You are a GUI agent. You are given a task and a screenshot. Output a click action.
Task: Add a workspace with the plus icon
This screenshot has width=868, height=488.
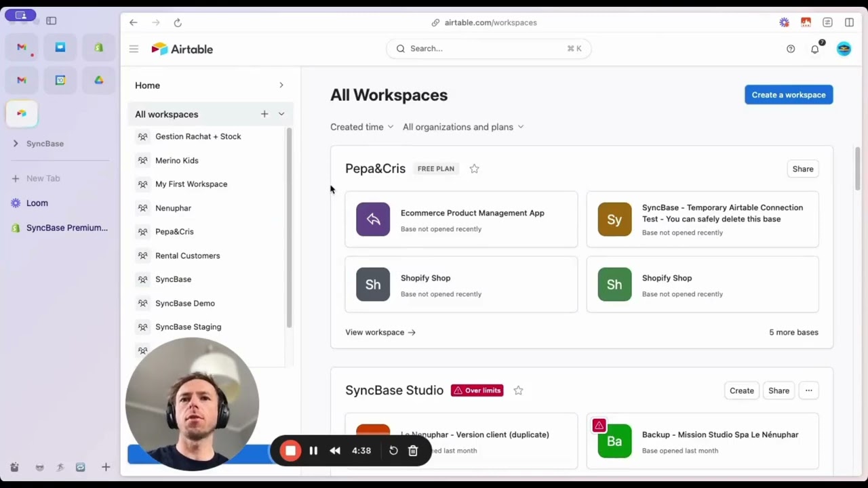[x=264, y=114]
